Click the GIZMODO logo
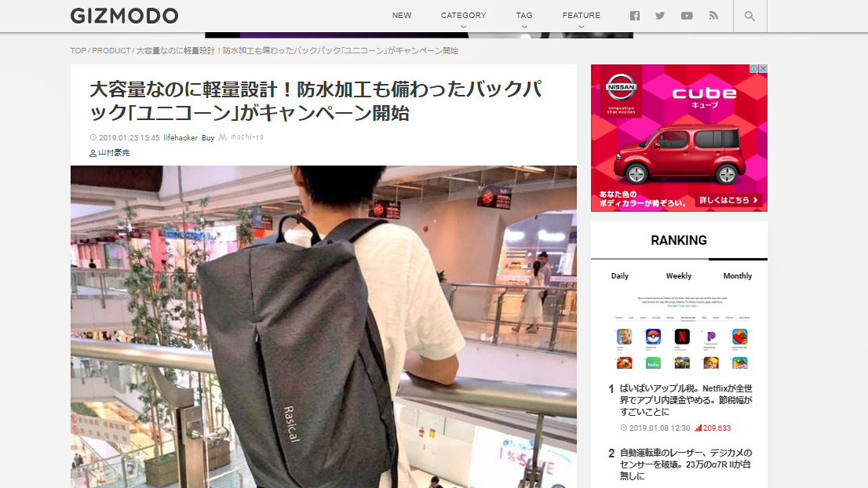Viewport: 868px width, 488px height. (x=124, y=15)
